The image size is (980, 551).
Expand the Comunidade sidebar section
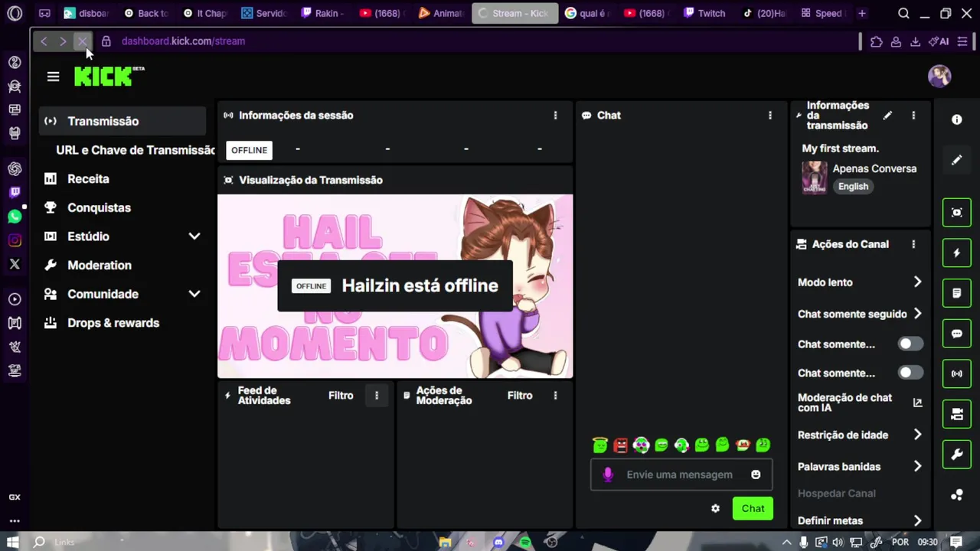[x=122, y=294]
